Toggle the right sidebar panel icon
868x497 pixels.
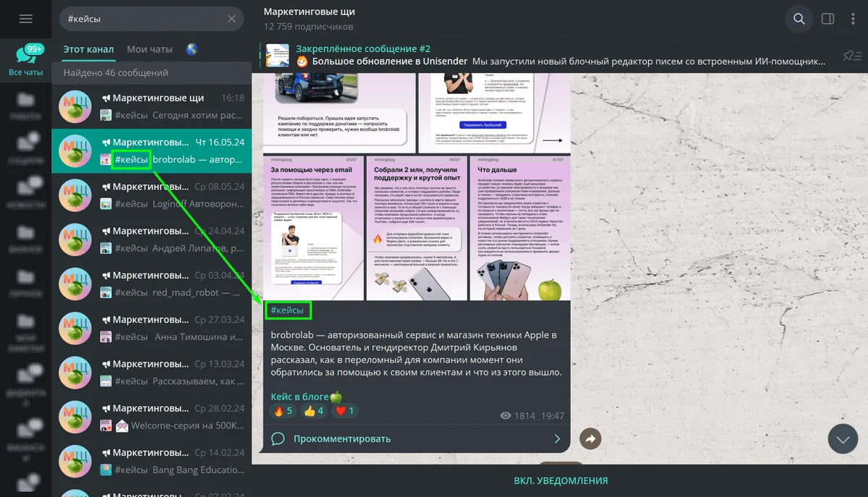828,19
